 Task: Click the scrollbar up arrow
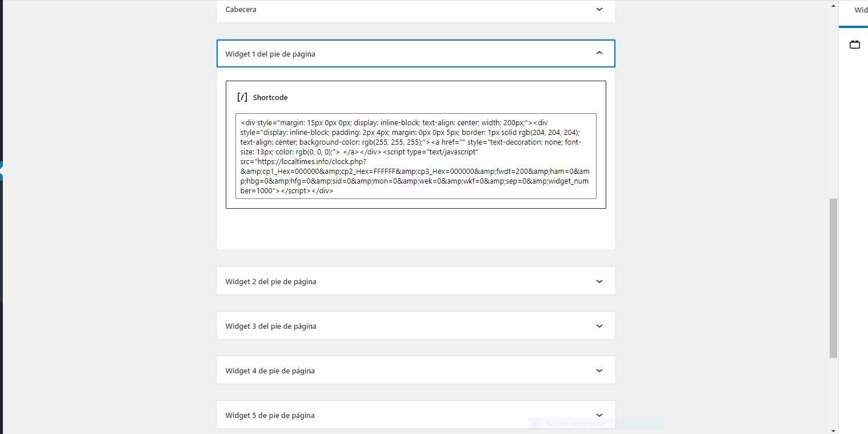(x=833, y=6)
